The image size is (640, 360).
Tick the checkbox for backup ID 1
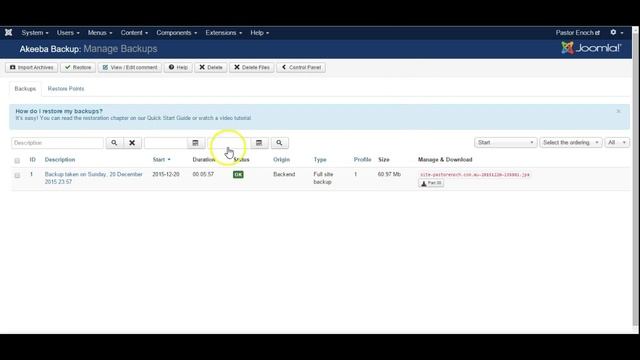click(17, 176)
